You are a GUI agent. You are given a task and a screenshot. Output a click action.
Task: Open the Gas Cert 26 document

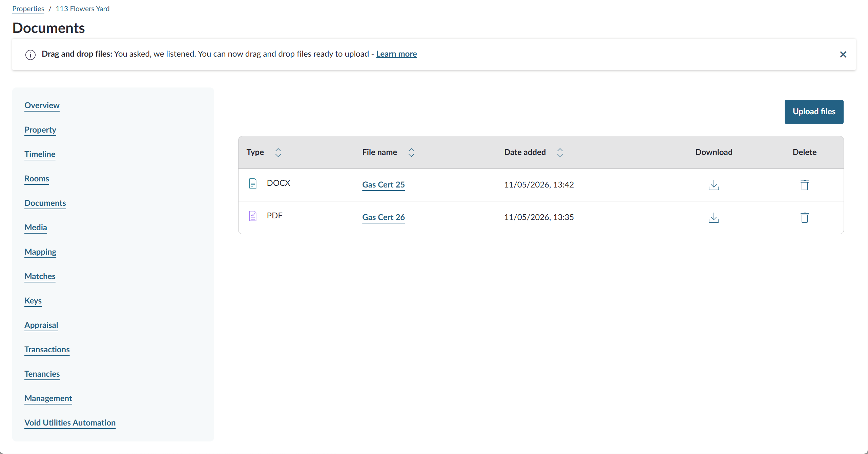(x=384, y=217)
